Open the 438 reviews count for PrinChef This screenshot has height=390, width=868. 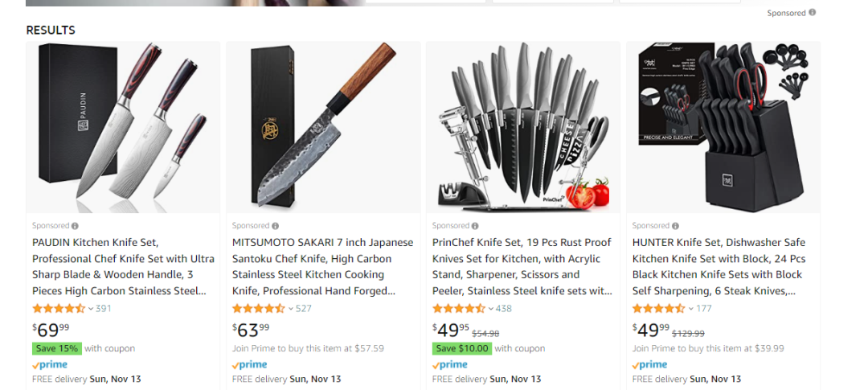pos(504,309)
